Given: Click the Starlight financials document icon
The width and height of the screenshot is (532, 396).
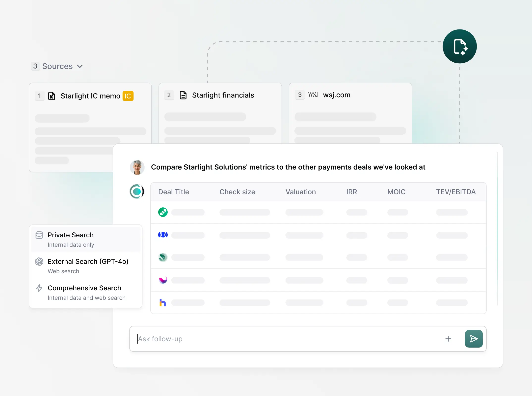Looking at the screenshot, I should click(x=183, y=95).
